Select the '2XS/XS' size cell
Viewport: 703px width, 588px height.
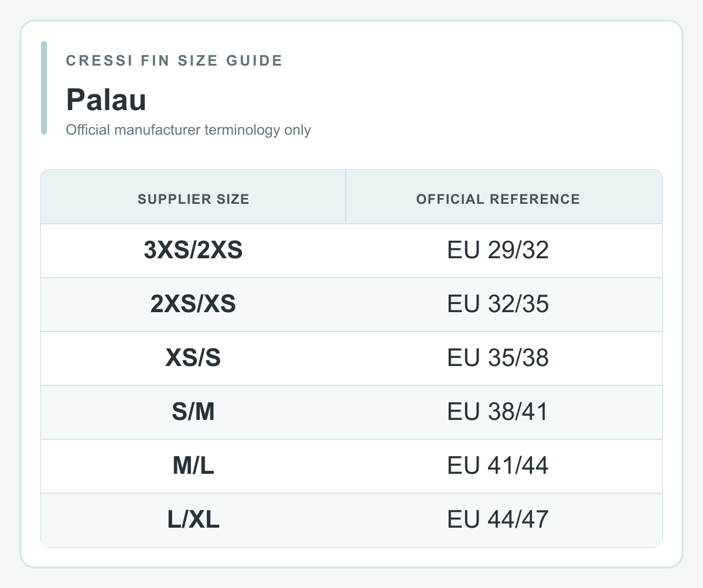[193, 305]
